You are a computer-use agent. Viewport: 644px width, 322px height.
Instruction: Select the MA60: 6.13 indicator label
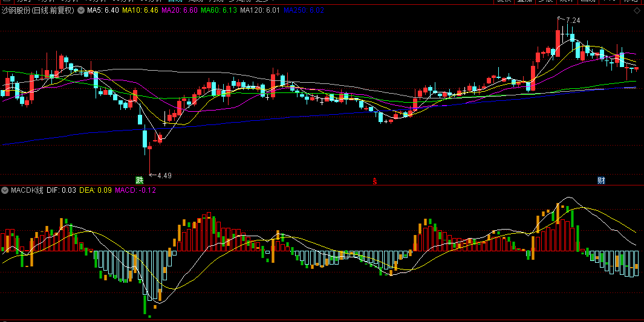point(219,10)
